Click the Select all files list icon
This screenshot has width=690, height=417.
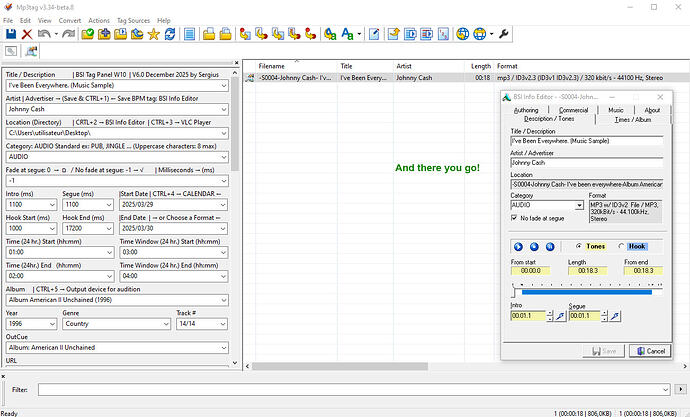click(x=190, y=34)
